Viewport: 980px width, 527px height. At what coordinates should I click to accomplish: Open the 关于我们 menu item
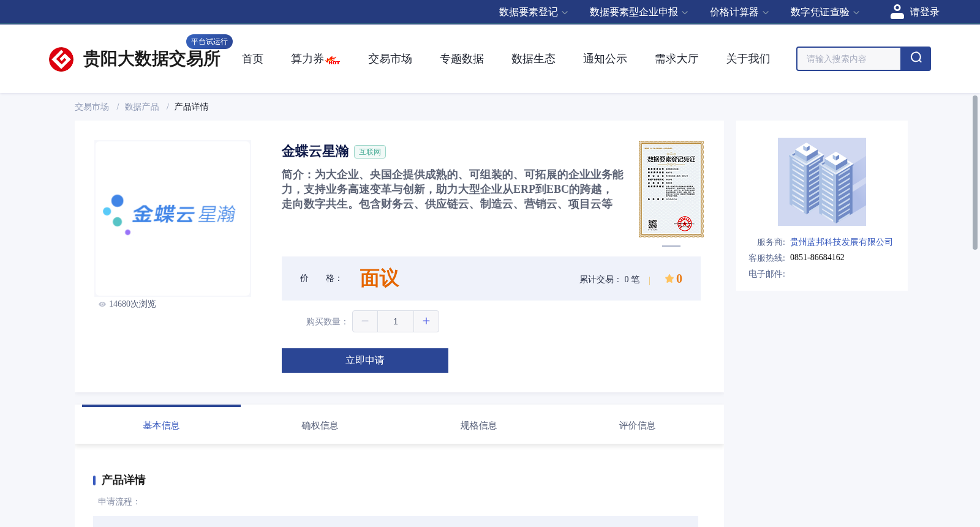(x=748, y=59)
